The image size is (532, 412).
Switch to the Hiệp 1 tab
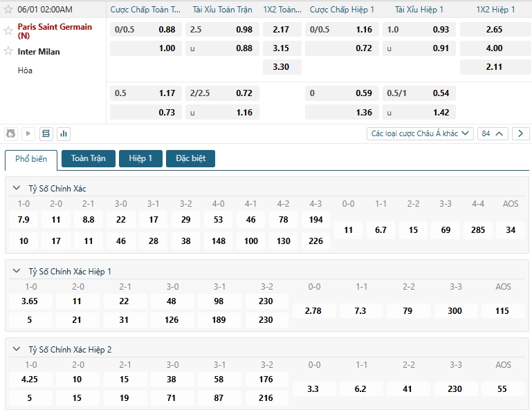[140, 158]
